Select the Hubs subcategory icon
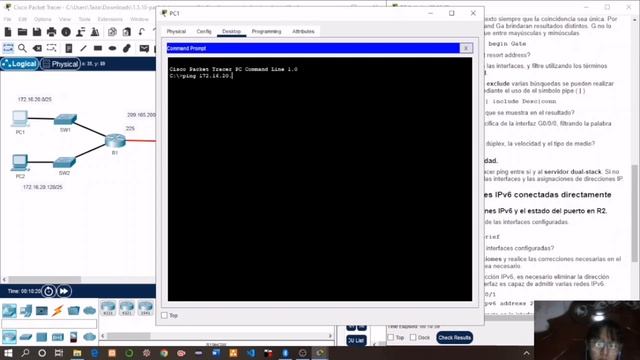 42,337
